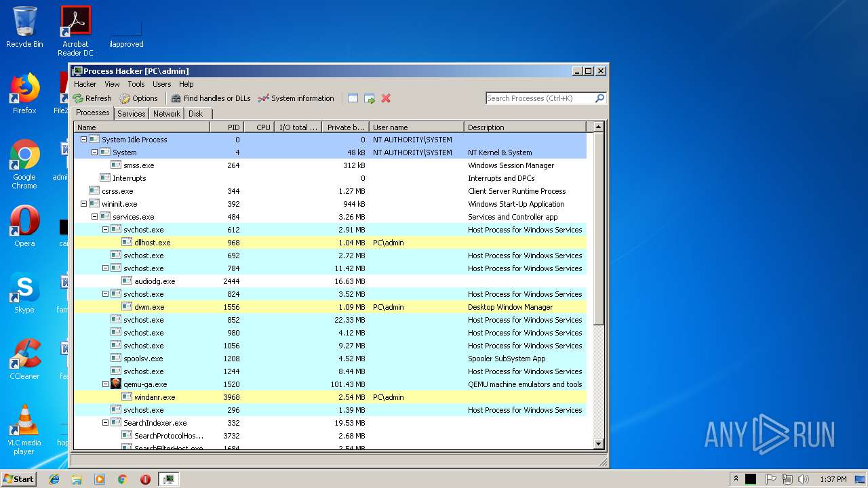Viewport: 868px width, 488px height.
Task: Click Internet Explorer taskbar icon
Action: 54,479
